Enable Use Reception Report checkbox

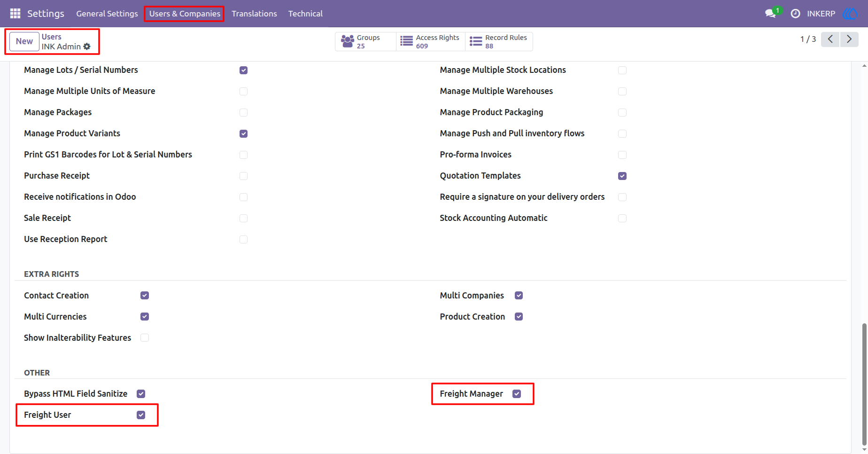coord(243,239)
